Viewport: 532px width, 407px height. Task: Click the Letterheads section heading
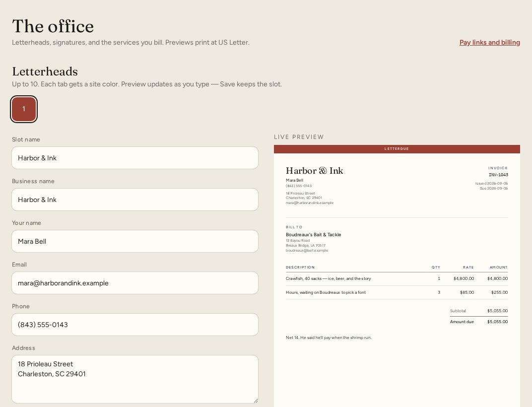[x=45, y=71]
